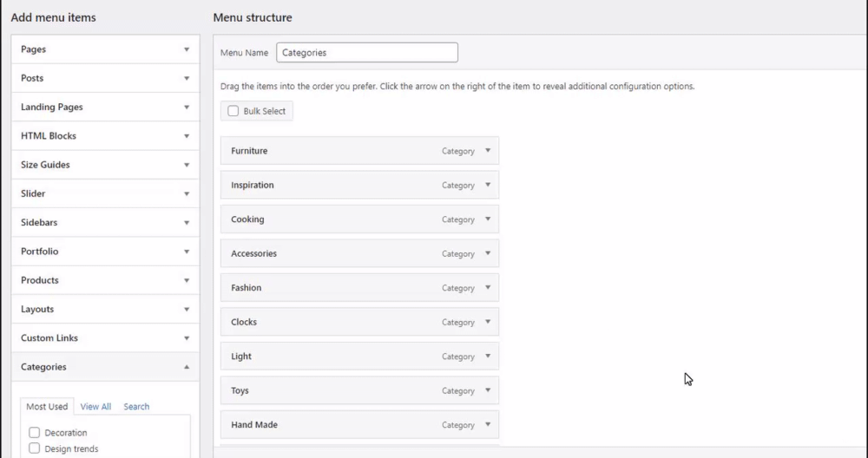Expand the Hand Made item arrow
This screenshot has width=868, height=458.
pos(488,424)
